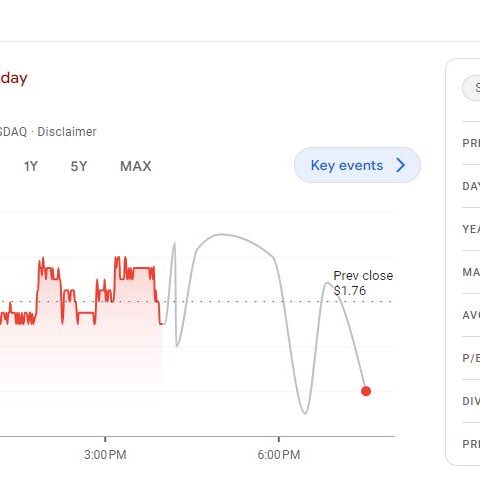Select the 3:00 PM axis tick
480x482 pixels.
coord(105,454)
